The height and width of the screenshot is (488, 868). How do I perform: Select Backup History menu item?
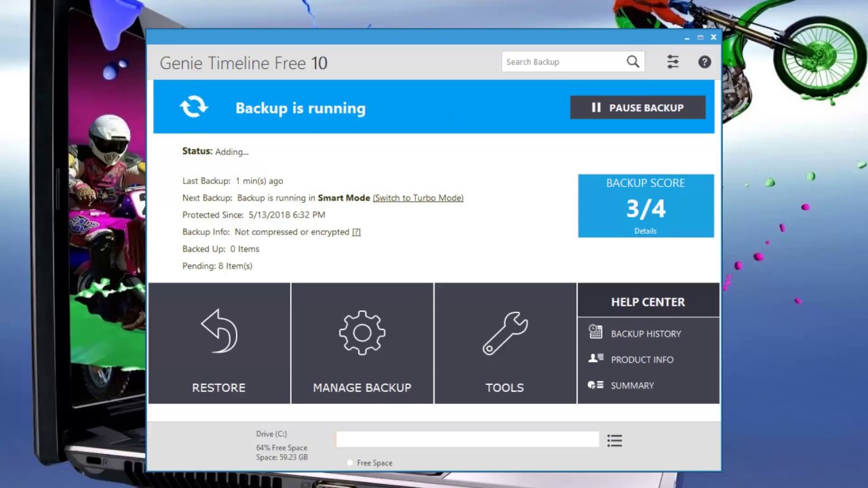click(646, 333)
